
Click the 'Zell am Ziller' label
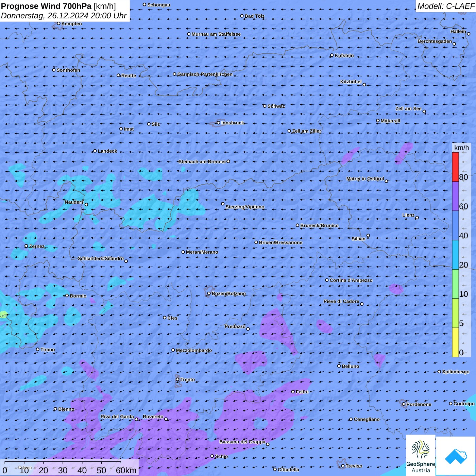click(x=307, y=131)
